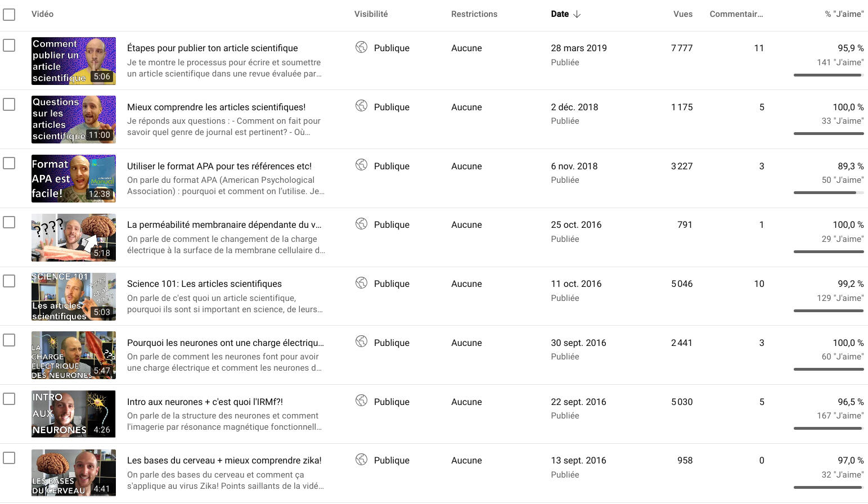Click globe icon for 'Pourquoi les neurones' video
The height and width of the screenshot is (504, 868).
tap(361, 341)
